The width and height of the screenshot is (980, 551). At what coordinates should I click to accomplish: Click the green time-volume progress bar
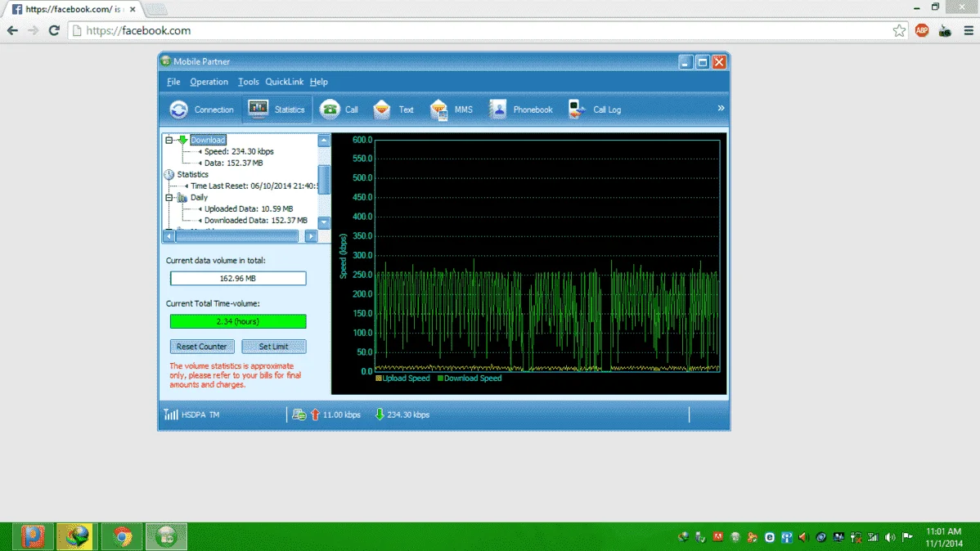tap(238, 321)
